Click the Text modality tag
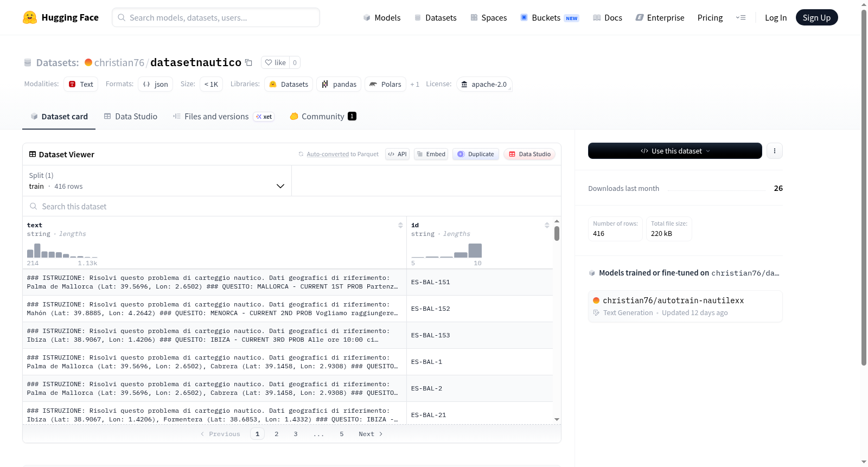The height and width of the screenshot is (467, 868). 81,84
